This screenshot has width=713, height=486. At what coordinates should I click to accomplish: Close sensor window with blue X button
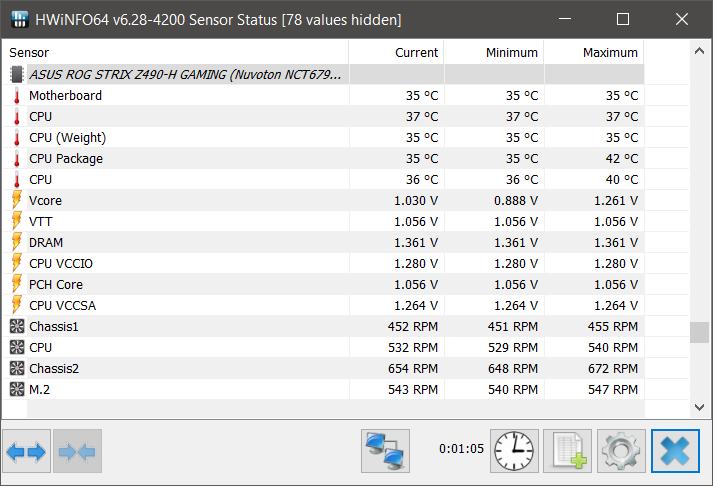[x=675, y=451]
